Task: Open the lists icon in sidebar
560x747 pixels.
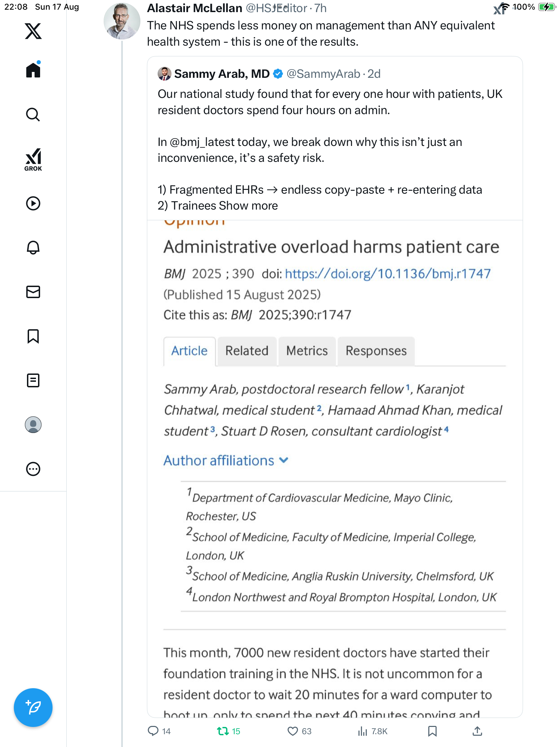Action: 33,380
